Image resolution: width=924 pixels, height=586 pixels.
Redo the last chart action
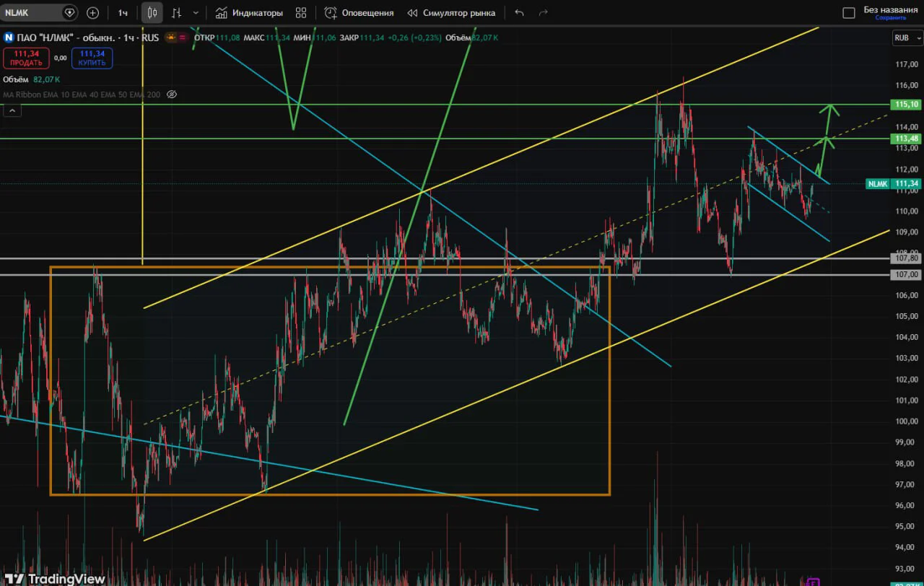click(x=544, y=13)
